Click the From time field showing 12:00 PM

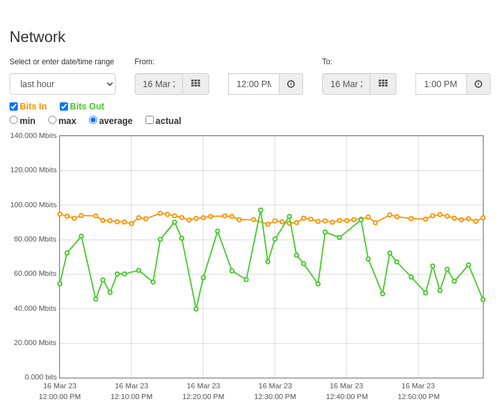pos(254,84)
